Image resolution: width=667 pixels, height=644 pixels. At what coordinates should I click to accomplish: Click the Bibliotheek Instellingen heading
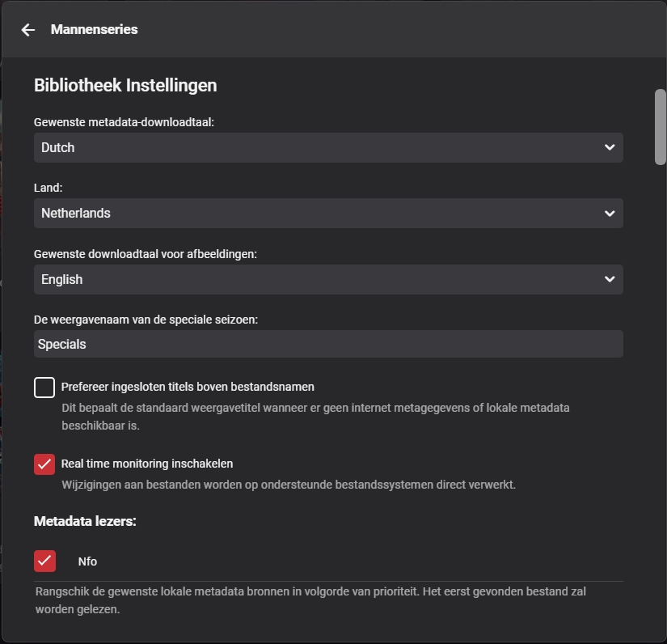(x=125, y=85)
